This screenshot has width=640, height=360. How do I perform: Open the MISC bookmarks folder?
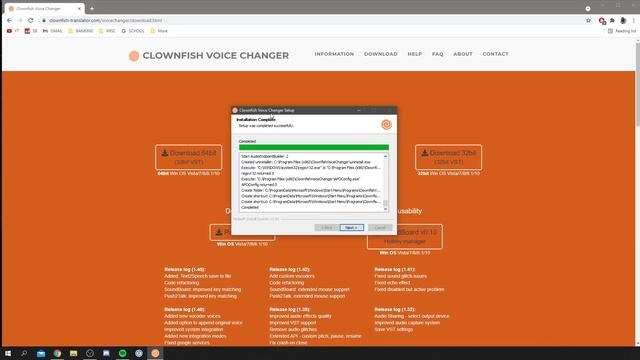click(x=107, y=31)
